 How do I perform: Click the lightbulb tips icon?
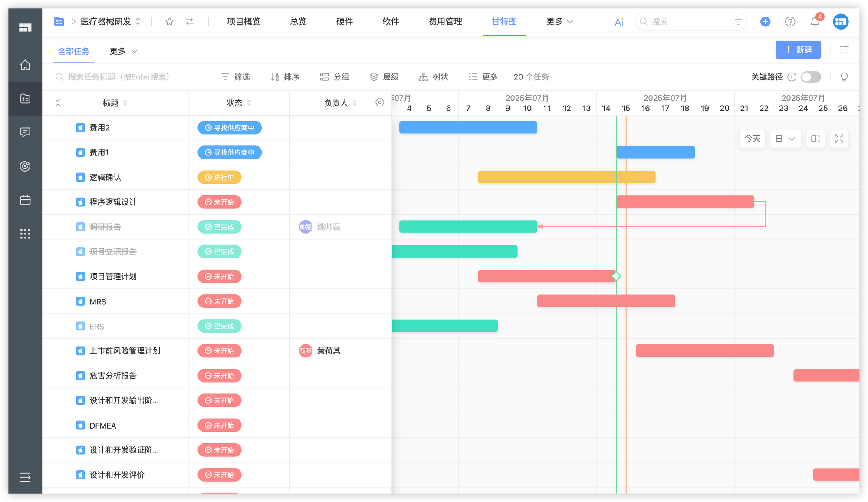(844, 77)
